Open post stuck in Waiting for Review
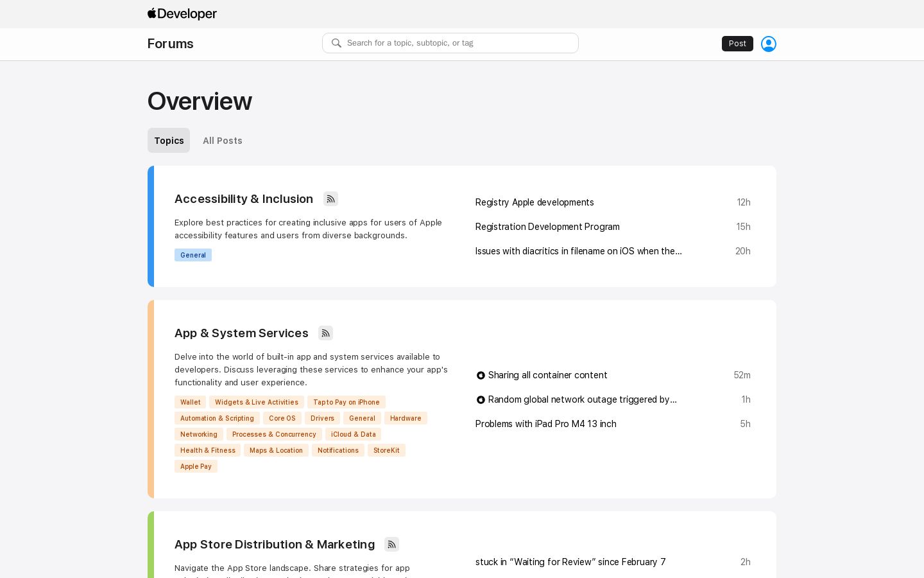Screen dimensions: 924x578 point(570,562)
